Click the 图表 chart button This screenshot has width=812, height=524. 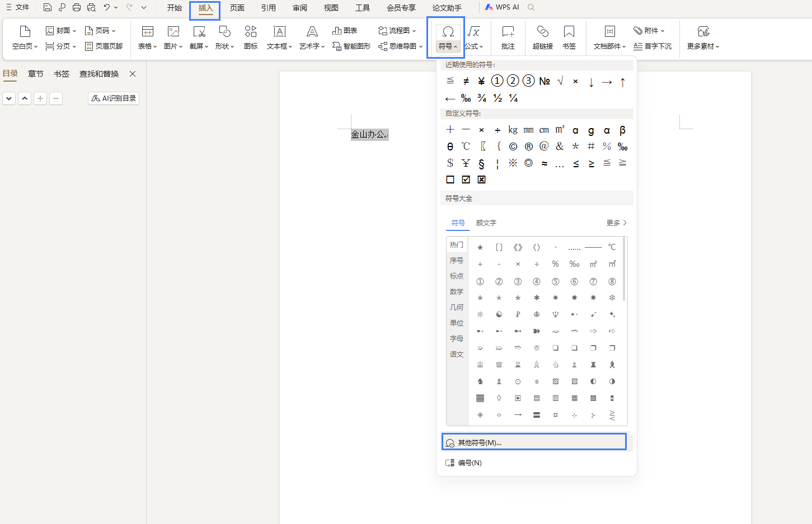click(345, 30)
